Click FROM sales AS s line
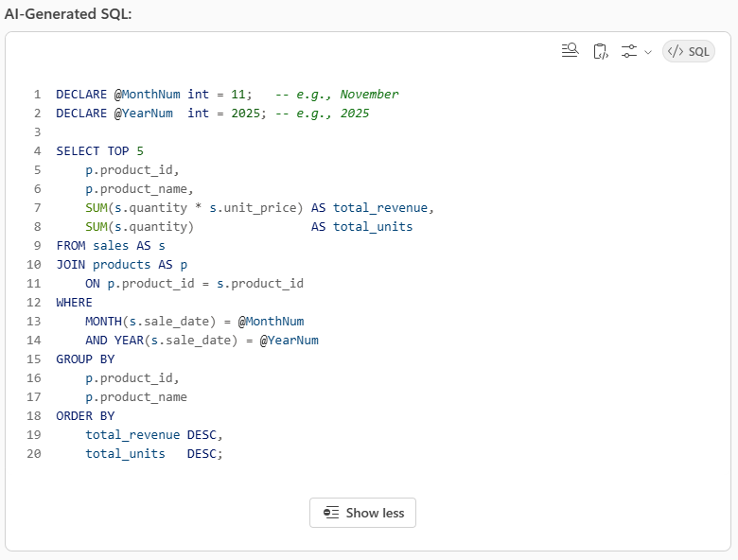Image resolution: width=738 pixels, height=560 pixels. click(x=110, y=246)
